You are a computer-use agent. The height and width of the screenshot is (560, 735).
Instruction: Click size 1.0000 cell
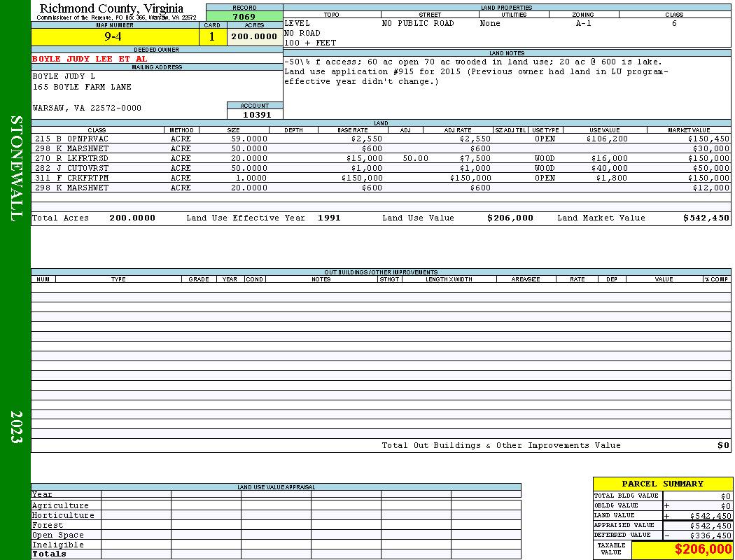[x=251, y=178]
